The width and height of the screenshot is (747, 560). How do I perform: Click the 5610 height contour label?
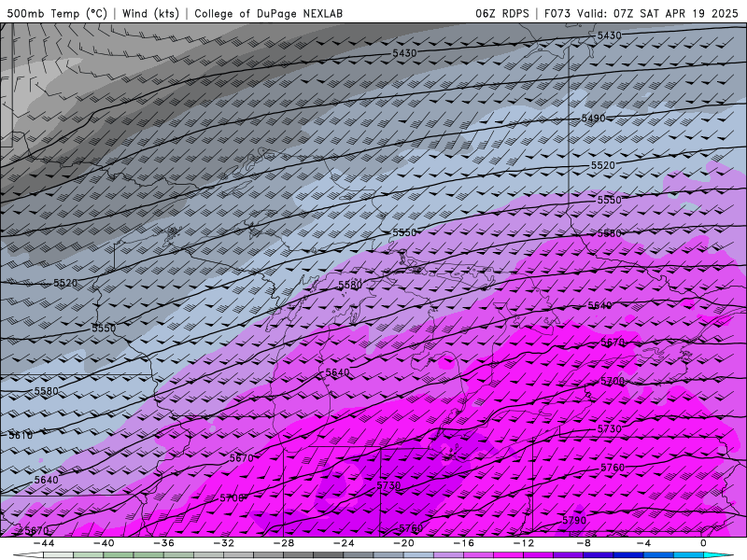click(x=21, y=435)
